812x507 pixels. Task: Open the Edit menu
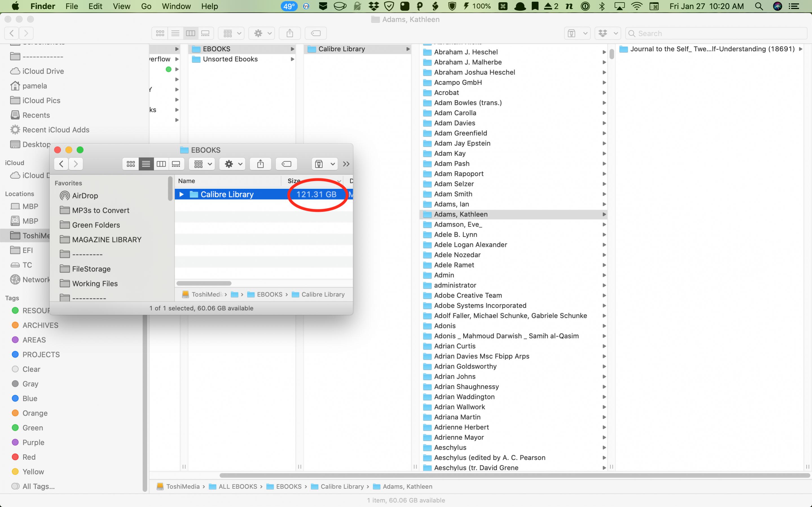click(95, 6)
